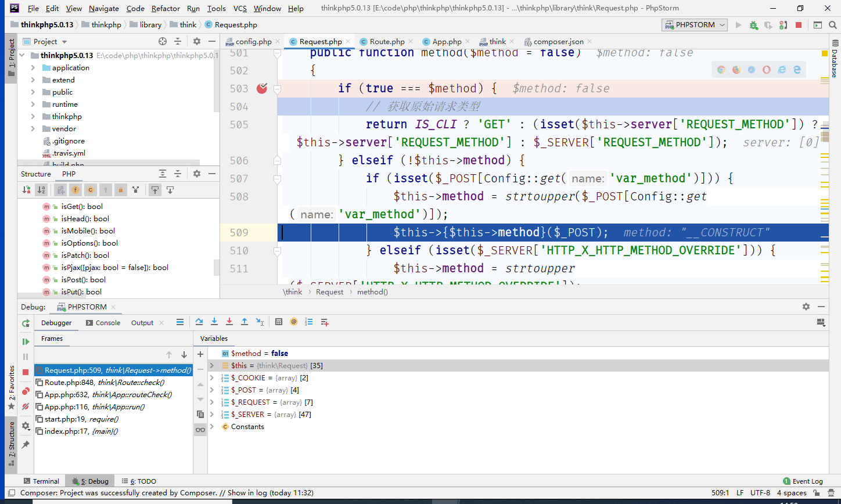Click Step Out in debugger toolbar
The image size is (841, 504).
coord(245,322)
